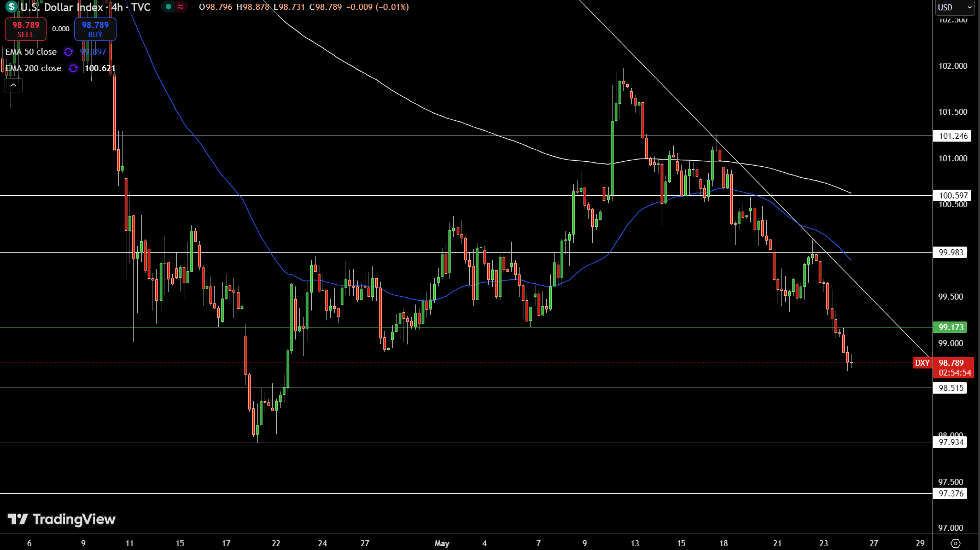Click the TradingView logo link

(x=61, y=519)
